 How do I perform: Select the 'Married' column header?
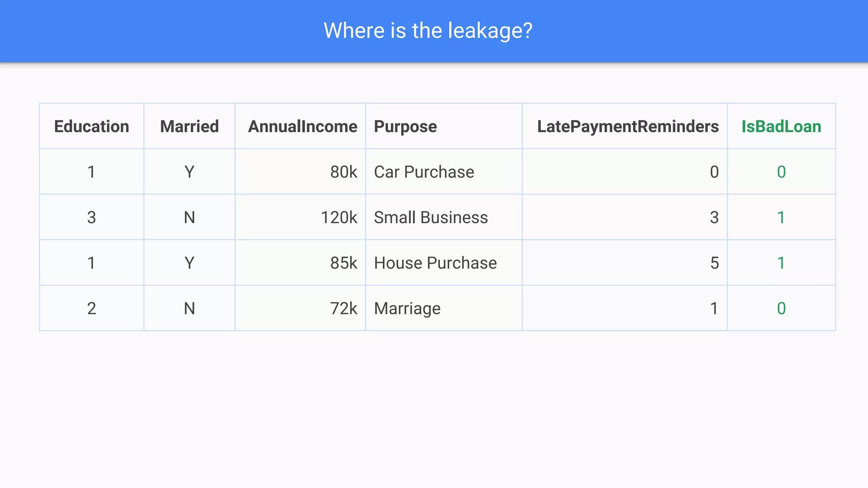(189, 126)
